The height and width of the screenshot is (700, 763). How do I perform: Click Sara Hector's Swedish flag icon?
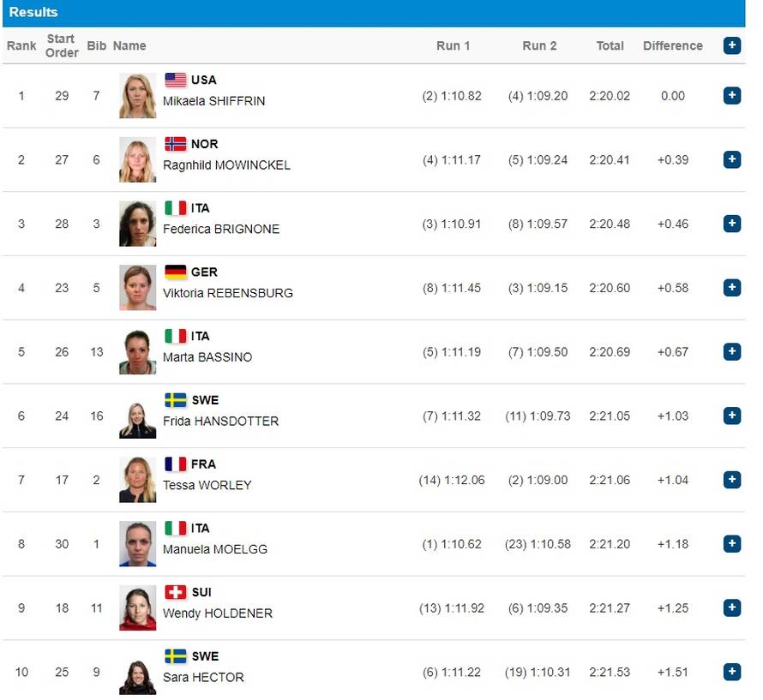click(x=176, y=656)
